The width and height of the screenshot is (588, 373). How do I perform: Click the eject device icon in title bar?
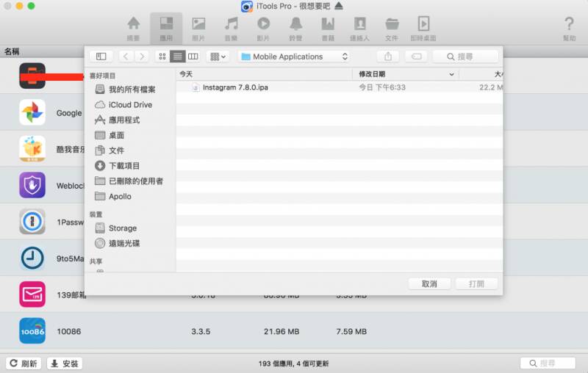point(339,6)
